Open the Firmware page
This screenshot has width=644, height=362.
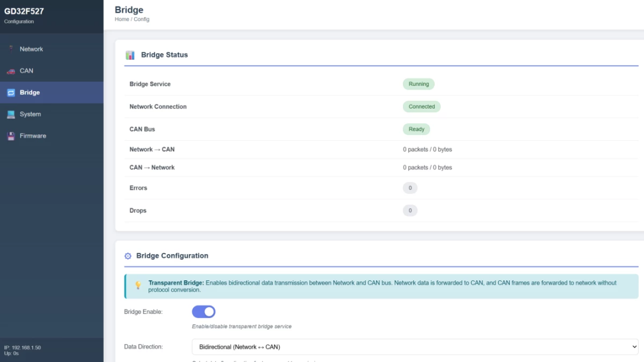coord(33,136)
